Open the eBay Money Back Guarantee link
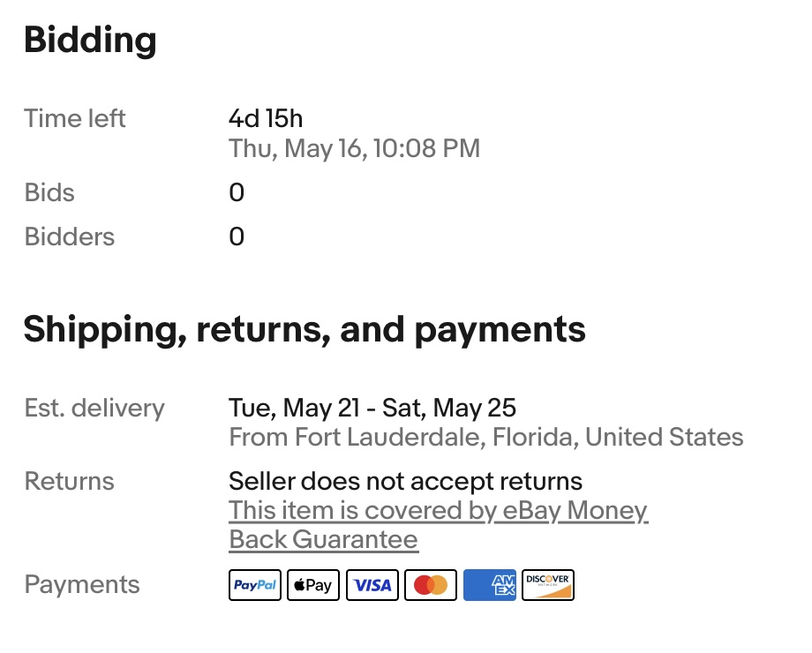Viewport: 812px width, 653px height. click(438, 525)
